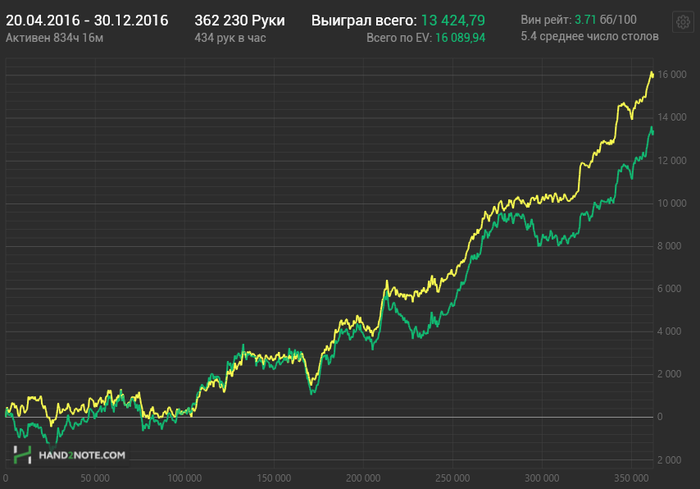Click the 300 000 x-axis label
The image size is (700, 489).
542,478
